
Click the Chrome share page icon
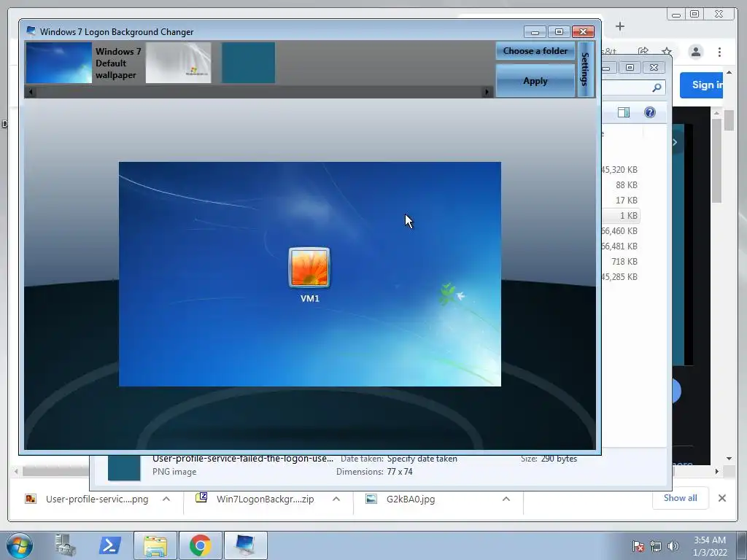(643, 52)
